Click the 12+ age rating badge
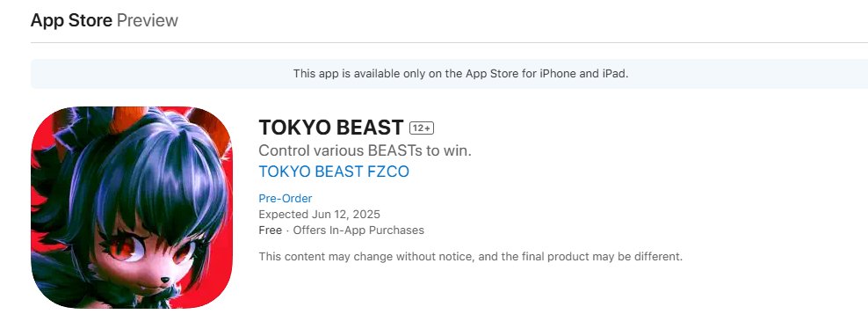 coord(422,128)
